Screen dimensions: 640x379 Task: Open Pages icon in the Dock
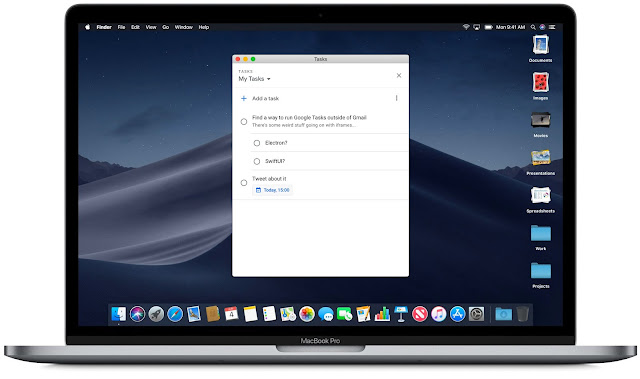363,314
